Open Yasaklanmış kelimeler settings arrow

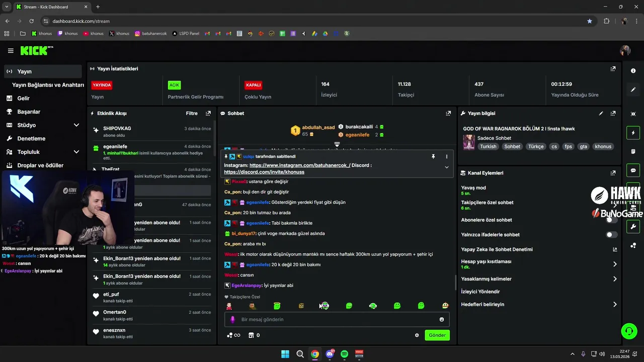[615, 279]
